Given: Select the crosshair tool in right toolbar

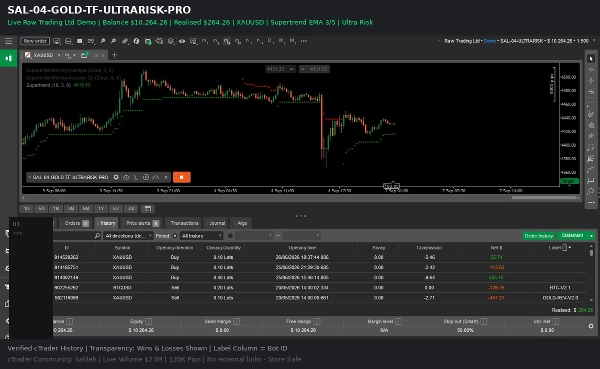Looking at the screenshot, I should 591,70.
